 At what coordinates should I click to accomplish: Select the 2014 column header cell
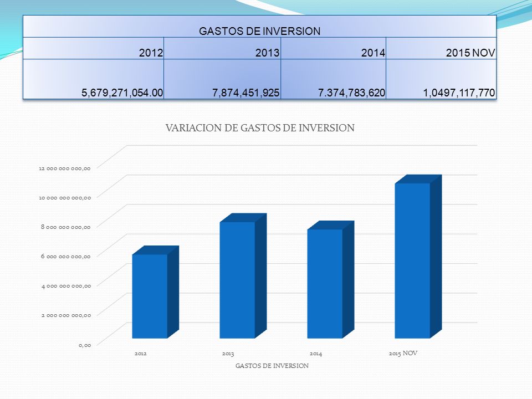(334, 48)
